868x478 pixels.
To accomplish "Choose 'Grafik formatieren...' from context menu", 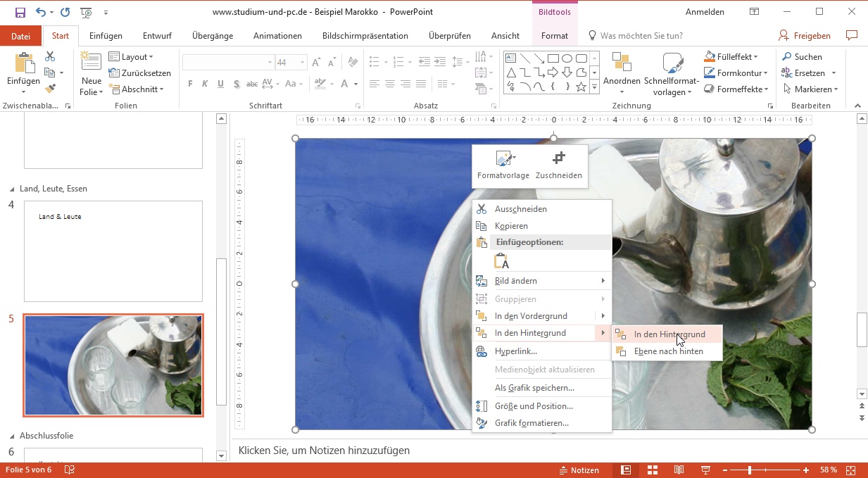I will (x=542, y=423).
